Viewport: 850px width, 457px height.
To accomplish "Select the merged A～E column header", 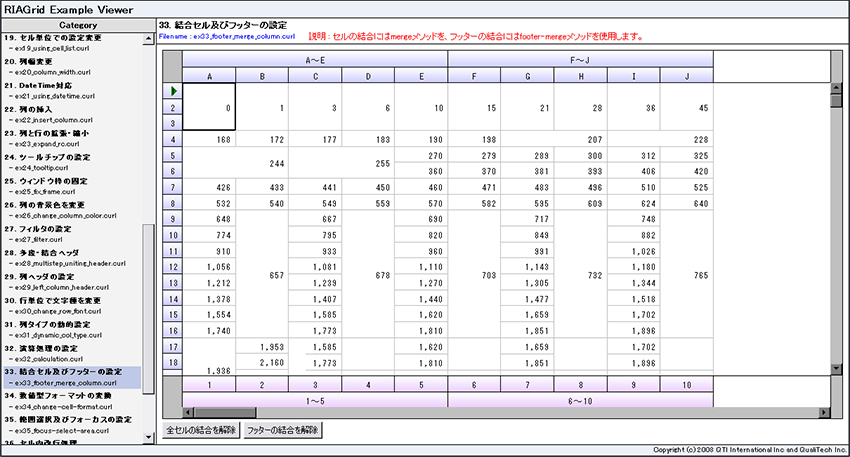I will coord(314,60).
